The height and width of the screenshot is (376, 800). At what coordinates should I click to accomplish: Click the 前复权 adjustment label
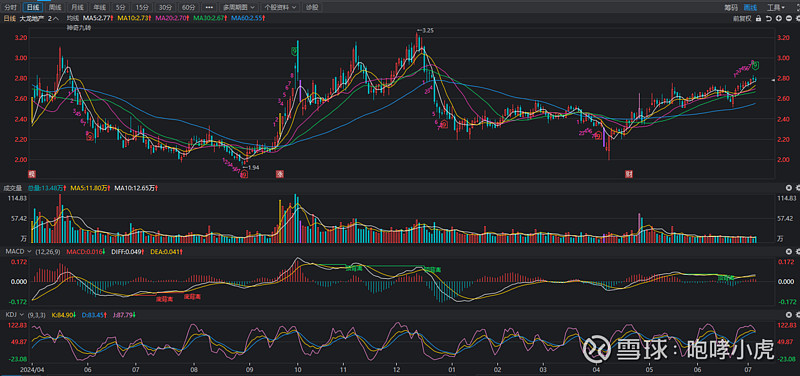(x=742, y=18)
